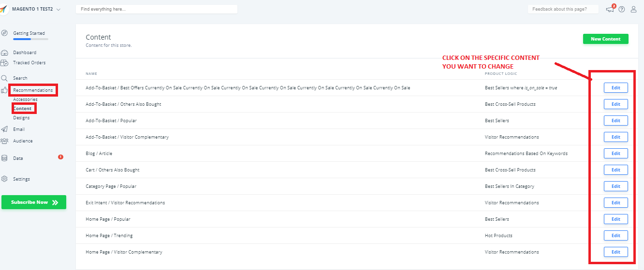The image size is (644, 270).
Task: Click the announcements megaphone icon
Action: tap(610, 9)
